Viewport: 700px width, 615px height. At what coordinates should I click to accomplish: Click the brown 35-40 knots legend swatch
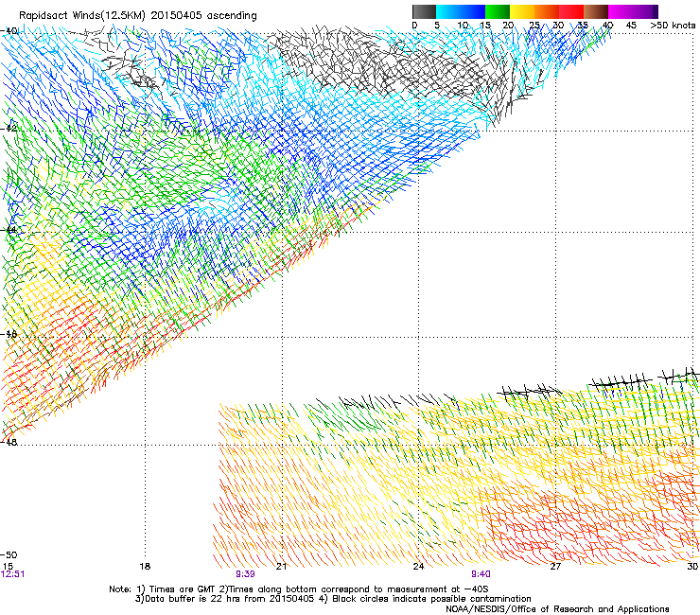pos(596,11)
